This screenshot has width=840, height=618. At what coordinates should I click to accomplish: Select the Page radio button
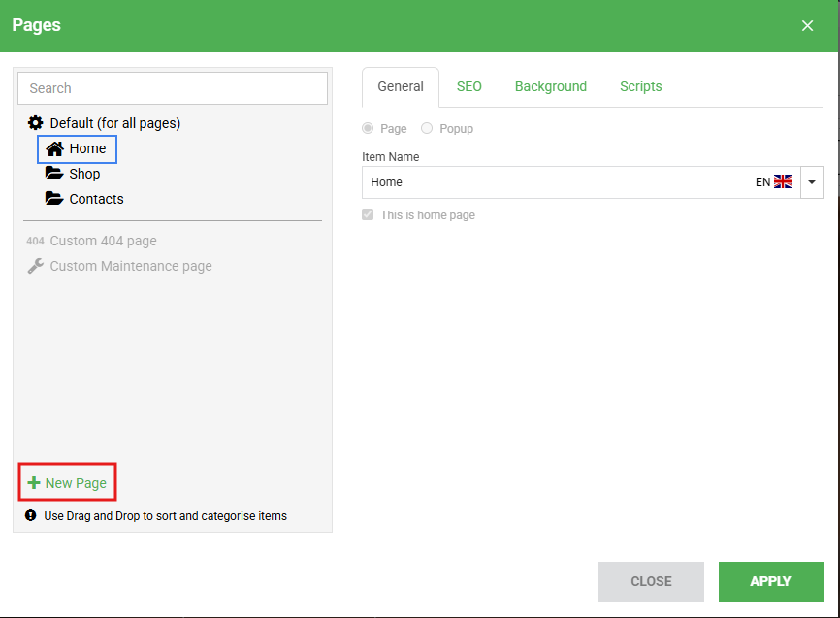tap(368, 128)
